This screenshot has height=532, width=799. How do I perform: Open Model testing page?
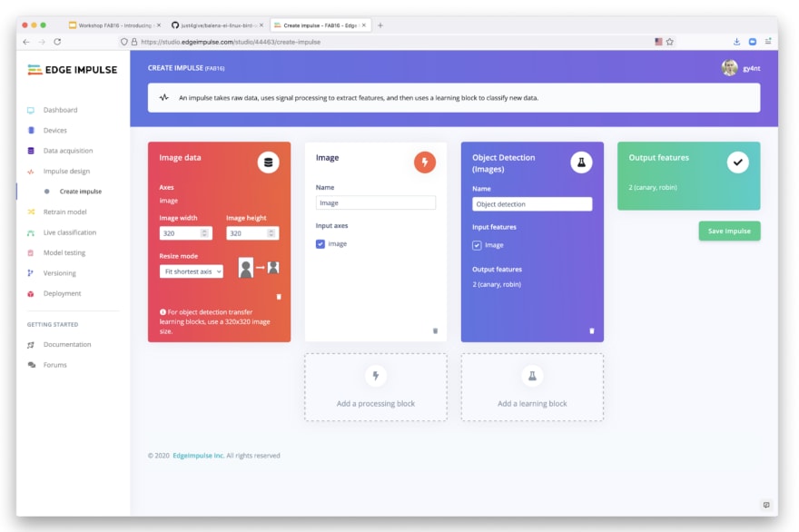point(64,252)
